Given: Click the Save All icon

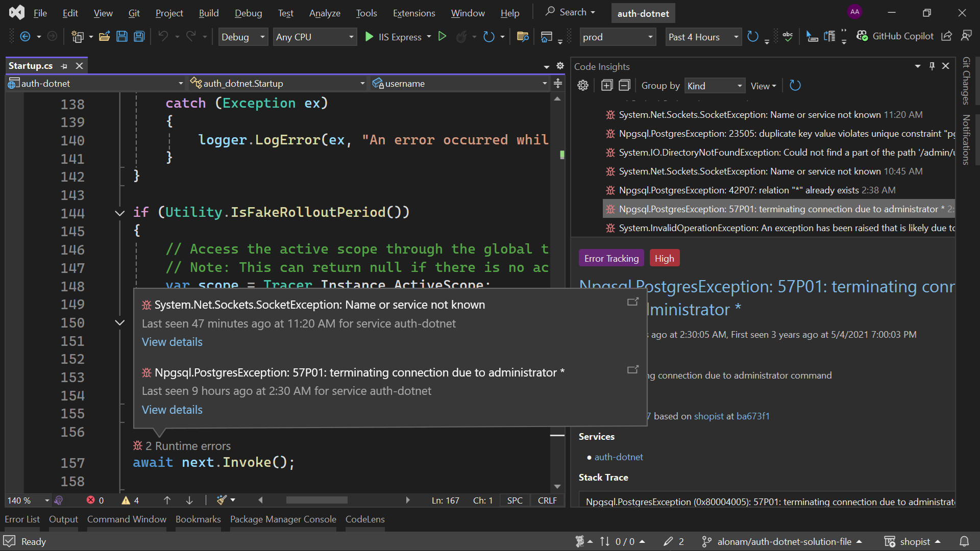Looking at the screenshot, I should [138, 36].
